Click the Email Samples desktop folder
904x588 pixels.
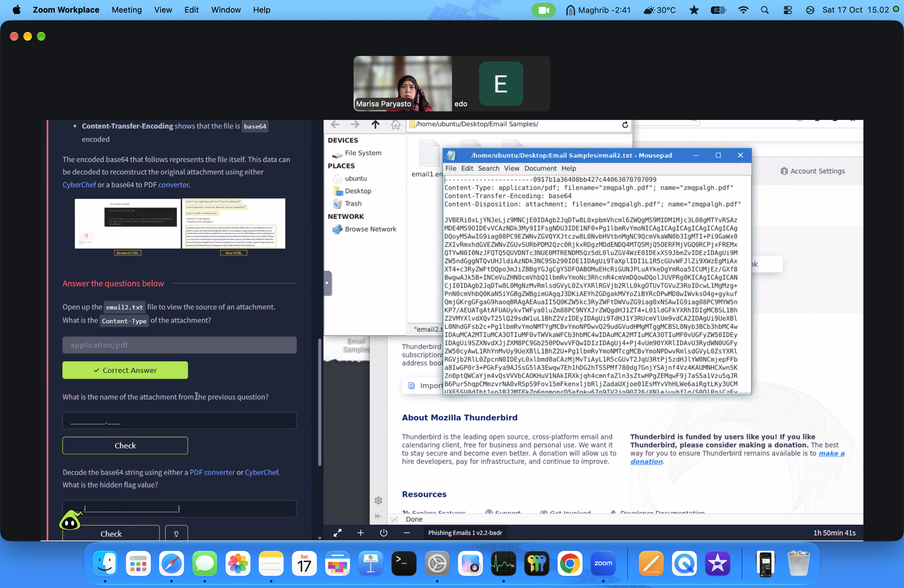click(355, 345)
